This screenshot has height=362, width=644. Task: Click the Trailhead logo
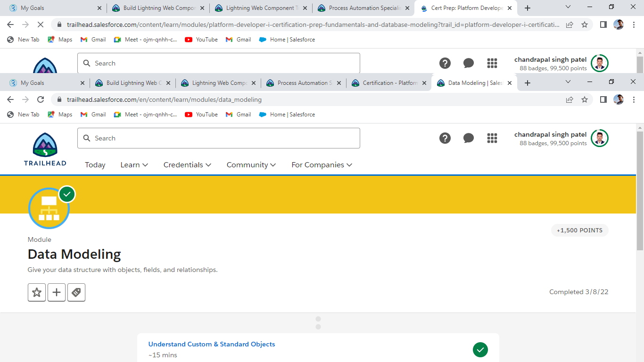tap(45, 149)
